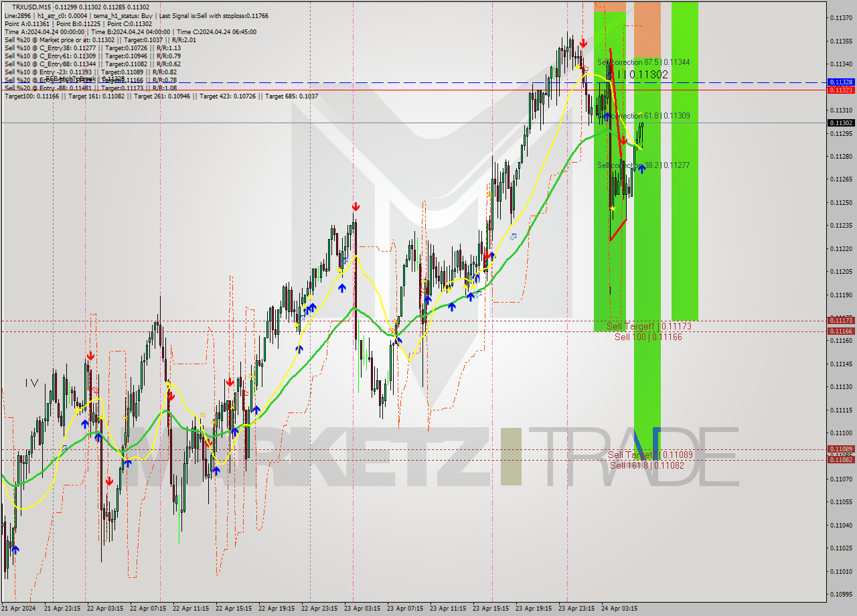Click the 0.11370 price axis value
This screenshot has width=857, height=616.
pos(840,17)
